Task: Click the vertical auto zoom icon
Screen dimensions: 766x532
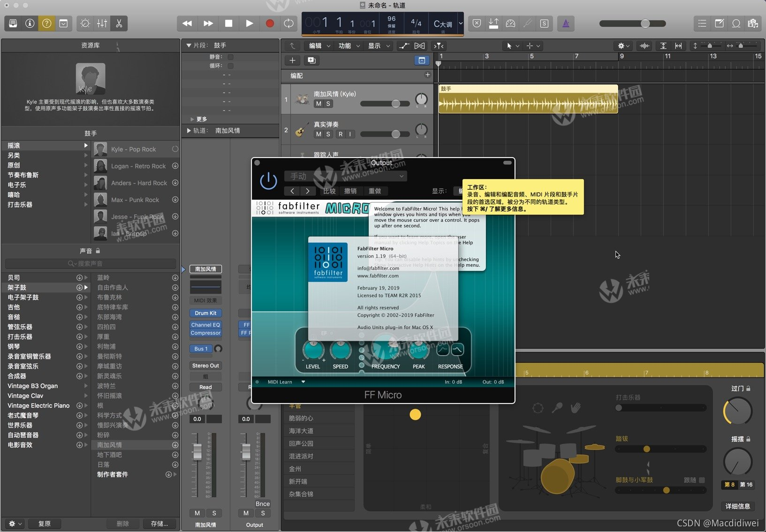Action: pyautogui.click(x=663, y=45)
